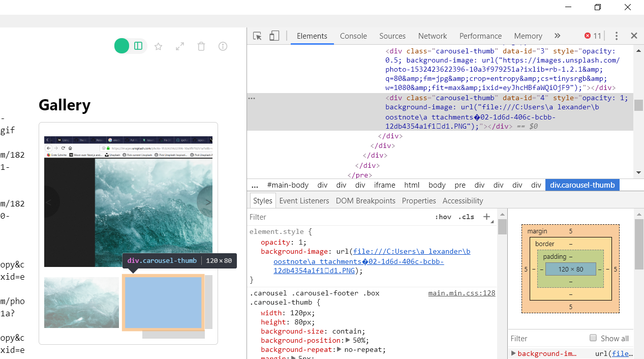Add a new style rule plus icon

click(x=486, y=217)
